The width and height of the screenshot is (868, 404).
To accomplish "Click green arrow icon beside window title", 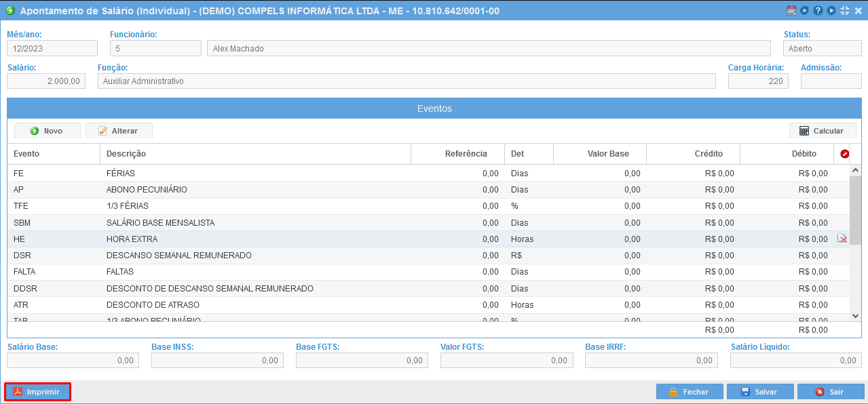I will pyautogui.click(x=10, y=11).
